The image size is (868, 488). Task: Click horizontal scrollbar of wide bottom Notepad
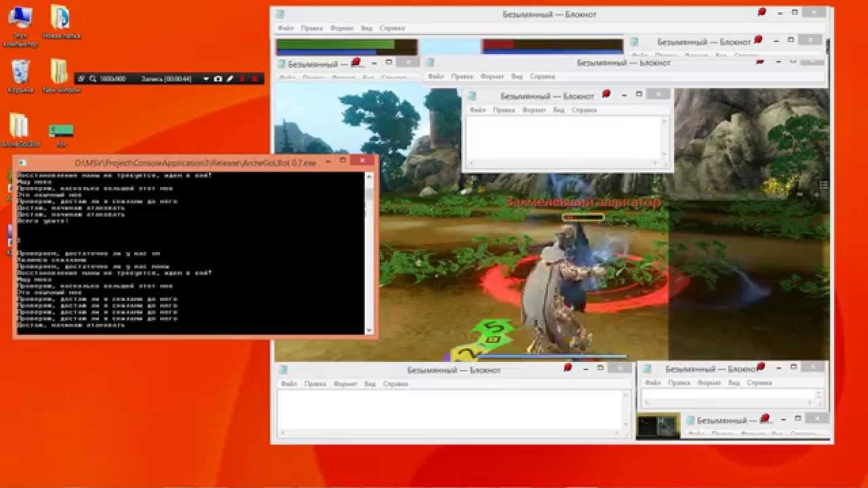point(450,432)
